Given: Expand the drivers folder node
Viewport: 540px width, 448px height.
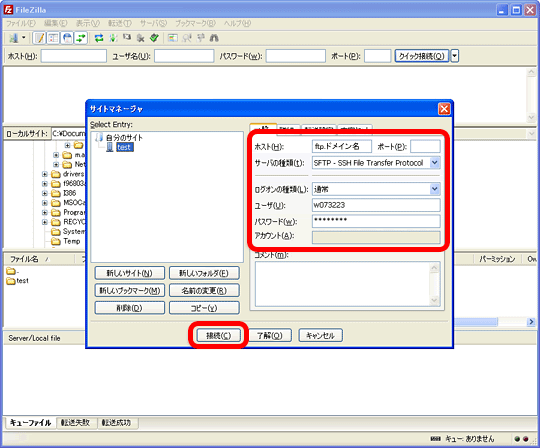Looking at the screenshot, I should [45, 174].
